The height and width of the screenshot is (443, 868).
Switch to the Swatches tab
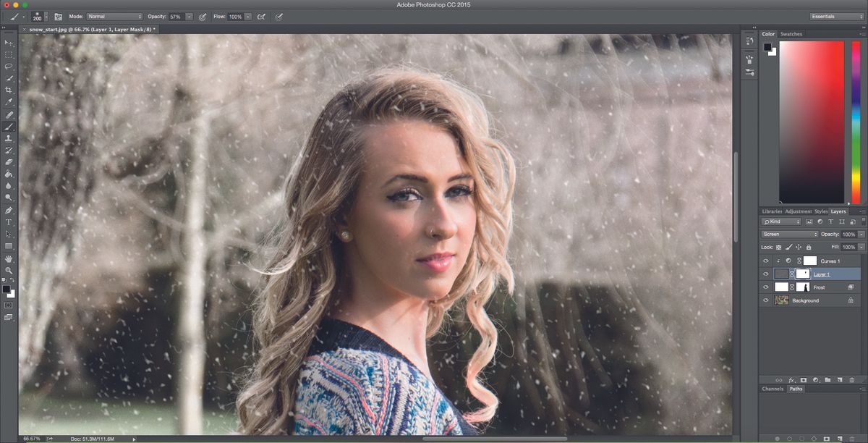(x=791, y=33)
